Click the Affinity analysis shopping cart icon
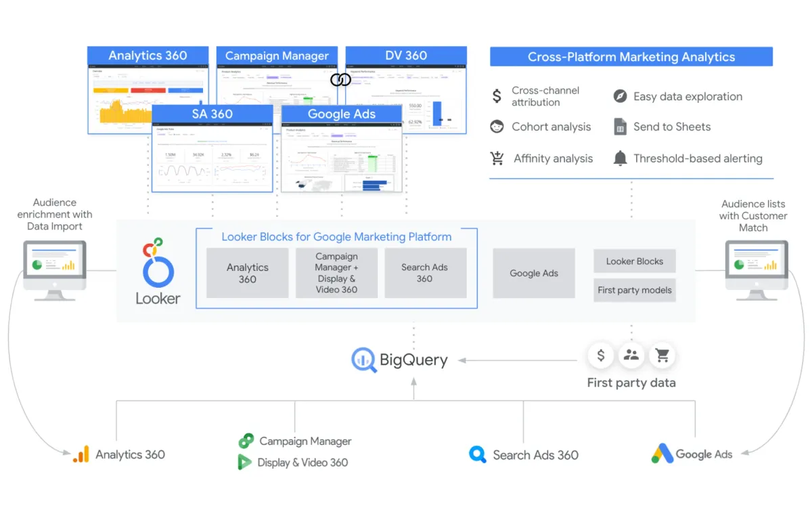 tap(497, 158)
